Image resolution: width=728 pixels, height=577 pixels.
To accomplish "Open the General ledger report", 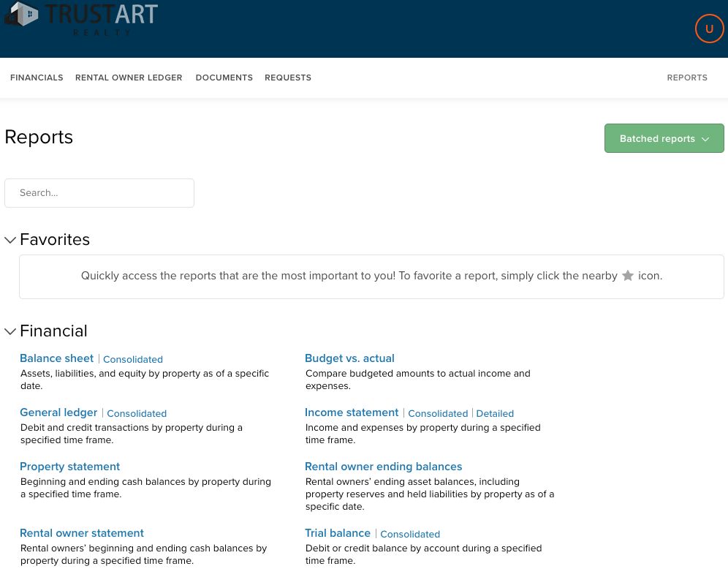I will (x=58, y=412).
